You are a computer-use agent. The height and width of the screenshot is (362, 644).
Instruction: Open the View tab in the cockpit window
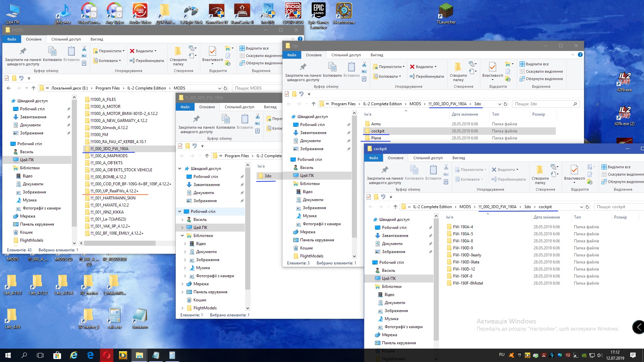[458, 158]
